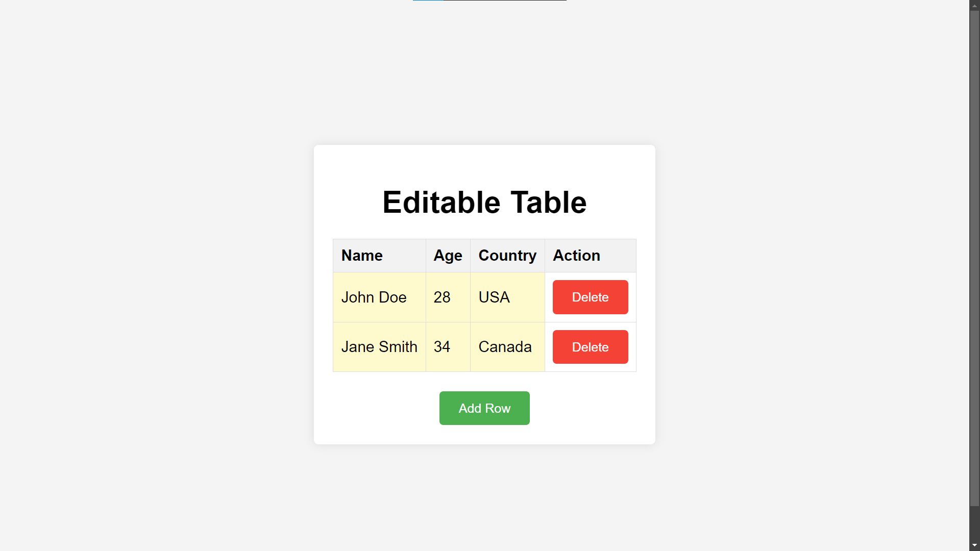Edit age cell showing 28
This screenshot has height=551, width=980.
(x=448, y=297)
